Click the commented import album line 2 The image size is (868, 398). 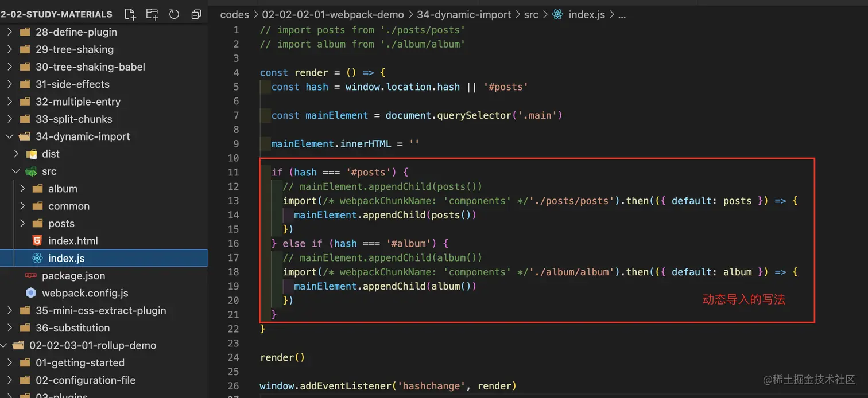[x=362, y=44]
